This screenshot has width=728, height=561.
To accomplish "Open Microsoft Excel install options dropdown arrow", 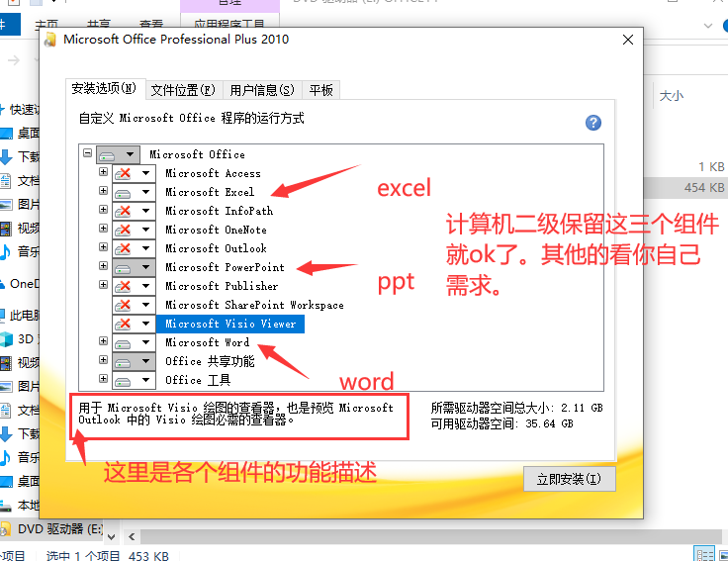I will coord(145,192).
